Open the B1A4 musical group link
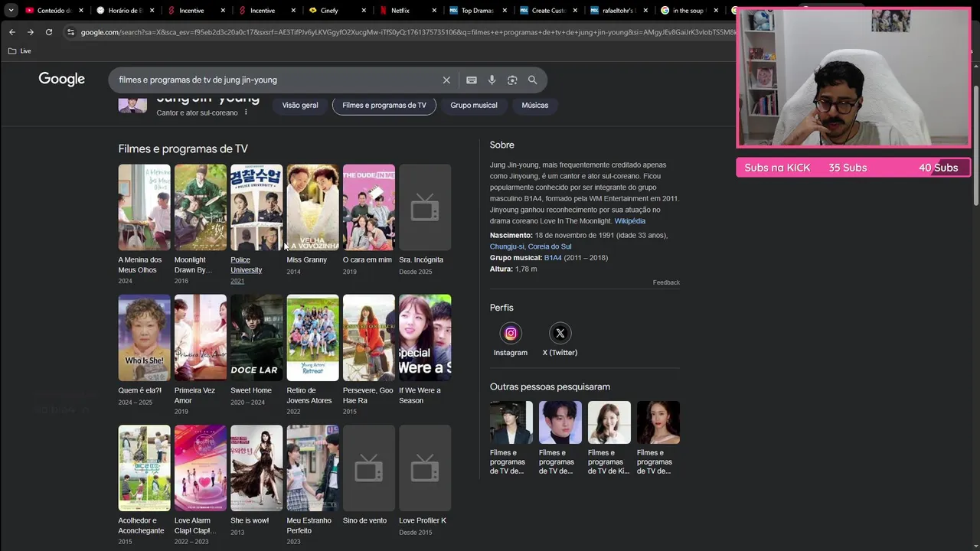980x551 pixels. [x=553, y=258]
